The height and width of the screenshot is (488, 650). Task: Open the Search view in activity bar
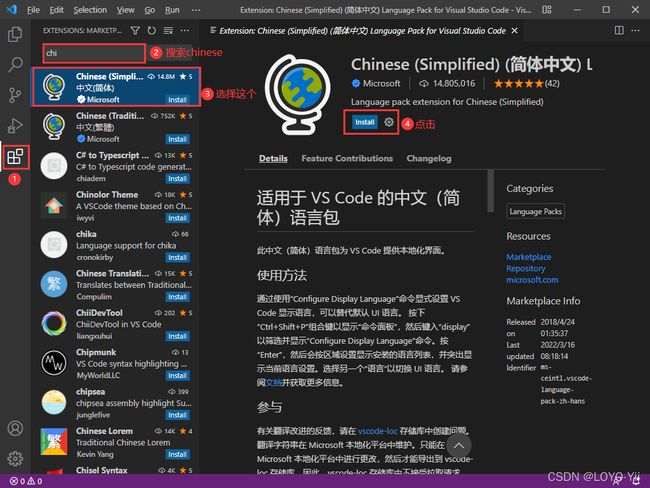point(15,64)
